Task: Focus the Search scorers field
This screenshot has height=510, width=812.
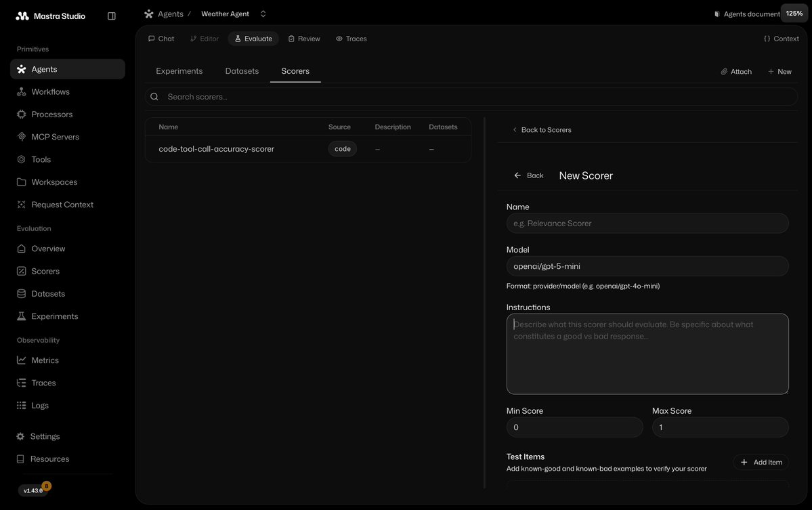Action: pyautogui.click(x=471, y=97)
